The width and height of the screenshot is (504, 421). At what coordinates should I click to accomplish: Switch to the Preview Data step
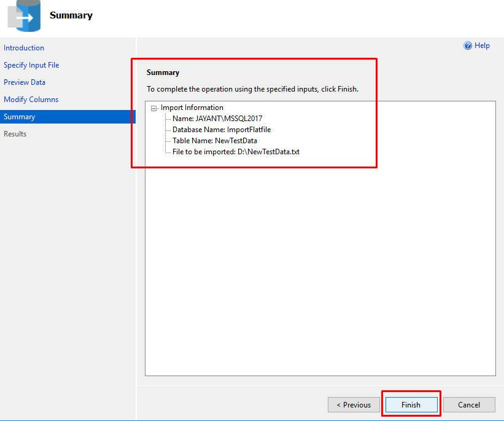(25, 82)
